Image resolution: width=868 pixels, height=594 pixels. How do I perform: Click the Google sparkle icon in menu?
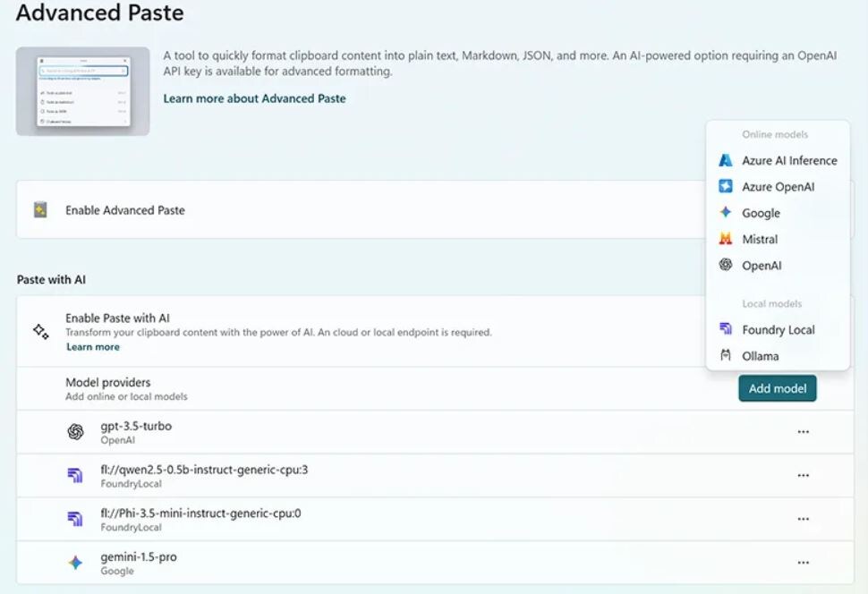coord(725,212)
